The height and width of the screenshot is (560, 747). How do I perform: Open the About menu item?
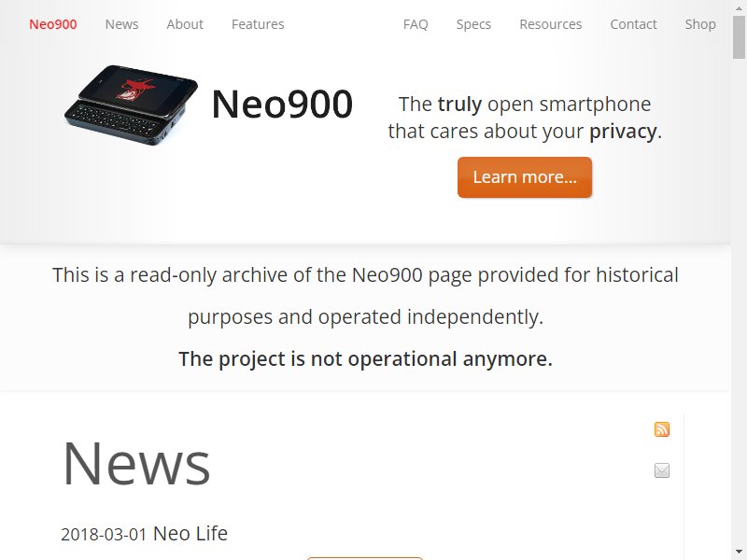coord(185,24)
